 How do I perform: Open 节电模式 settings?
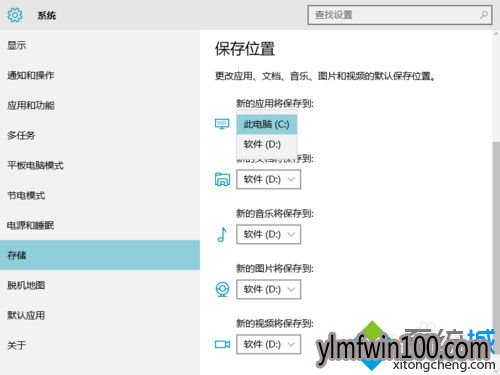pyautogui.click(x=100, y=195)
